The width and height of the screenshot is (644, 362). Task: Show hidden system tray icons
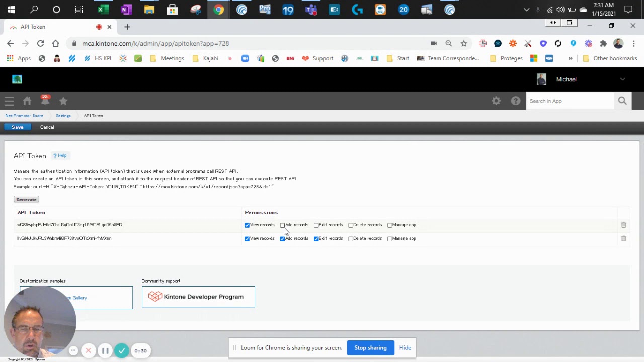(526, 10)
